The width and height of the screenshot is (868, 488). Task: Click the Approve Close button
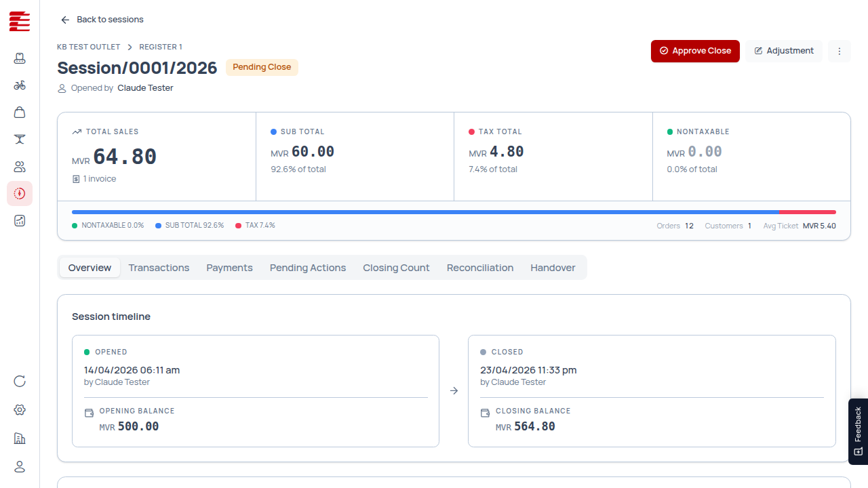click(x=695, y=51)
